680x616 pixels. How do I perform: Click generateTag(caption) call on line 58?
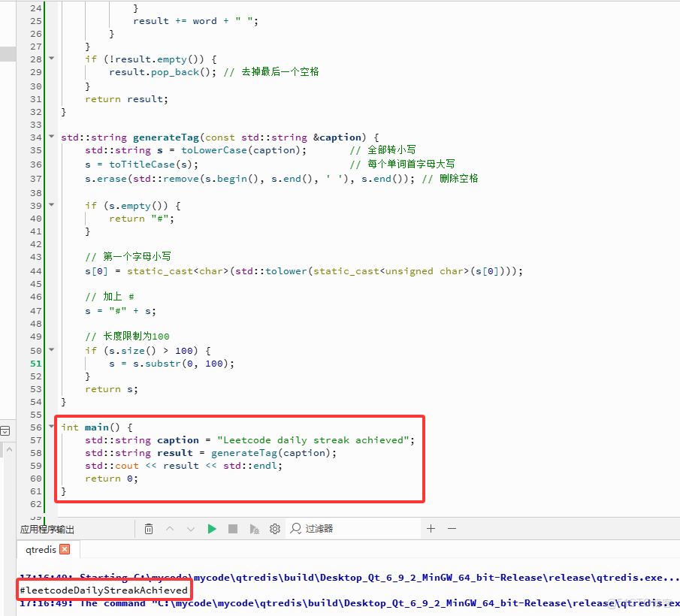click(x=271, y=453)
